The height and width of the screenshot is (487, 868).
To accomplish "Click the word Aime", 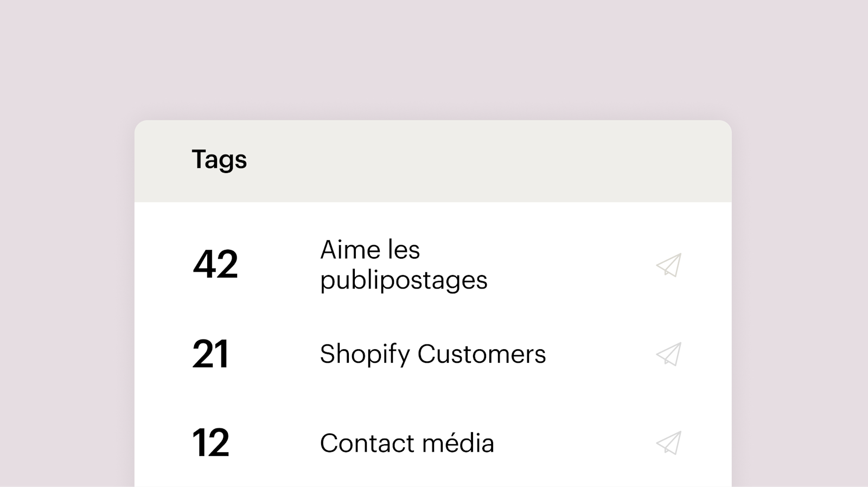I will coord(342,250).
